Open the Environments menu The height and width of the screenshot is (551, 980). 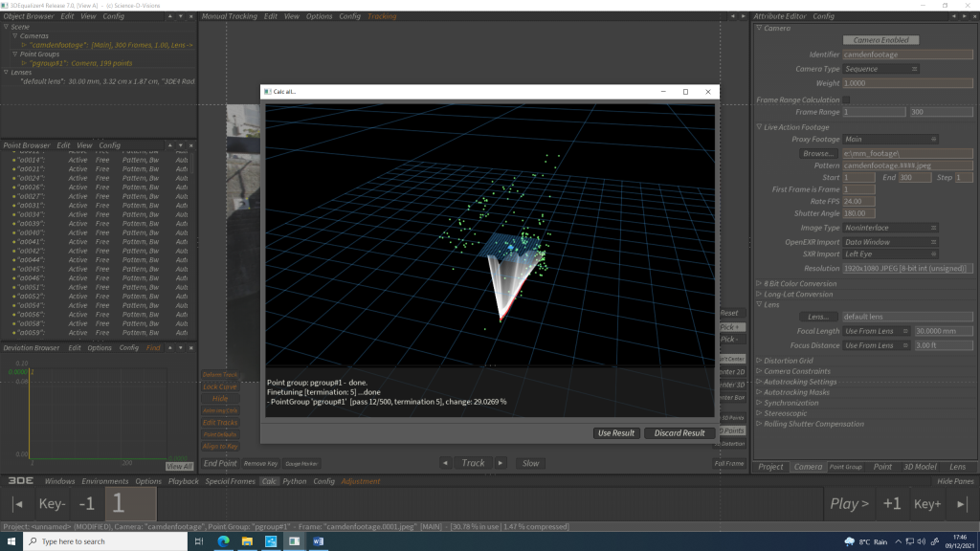pos(104,481)
